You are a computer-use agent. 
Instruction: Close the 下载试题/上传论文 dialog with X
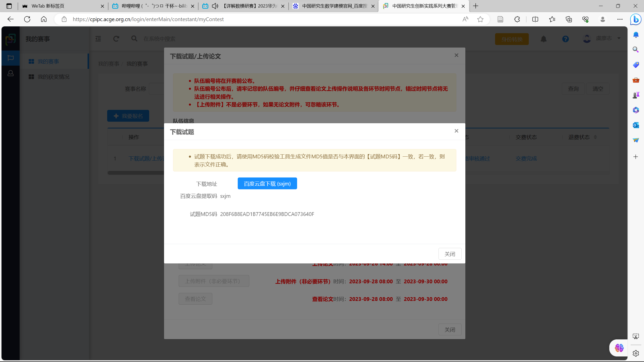point(456,55)
